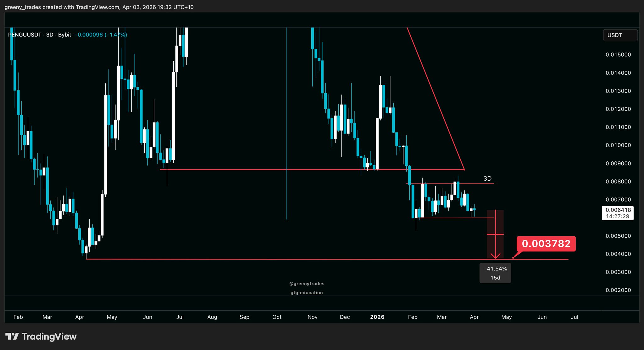644x350 pixels.
Task: Click the PENGUUSDT symbol title
Action: coord(25,35)
